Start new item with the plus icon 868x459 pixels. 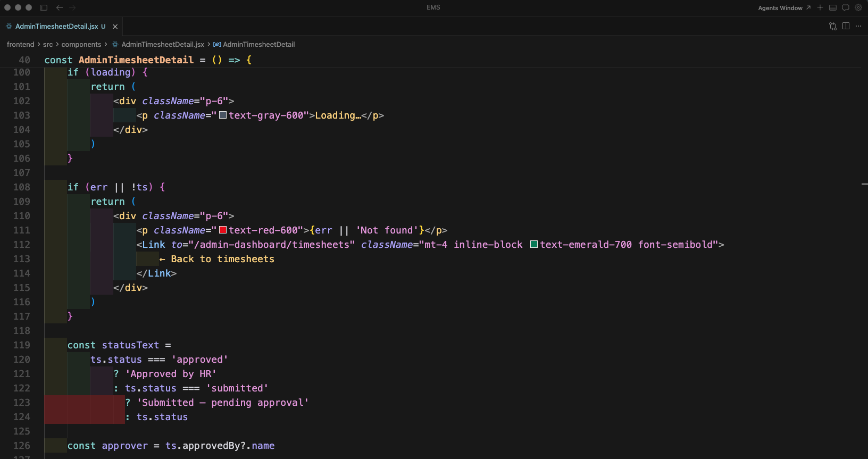point(820,7)
